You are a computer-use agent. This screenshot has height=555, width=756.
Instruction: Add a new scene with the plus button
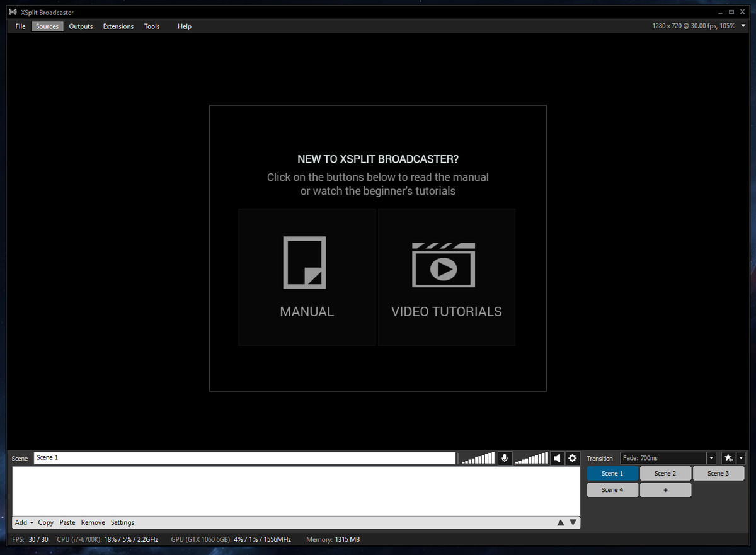[665, 489]
